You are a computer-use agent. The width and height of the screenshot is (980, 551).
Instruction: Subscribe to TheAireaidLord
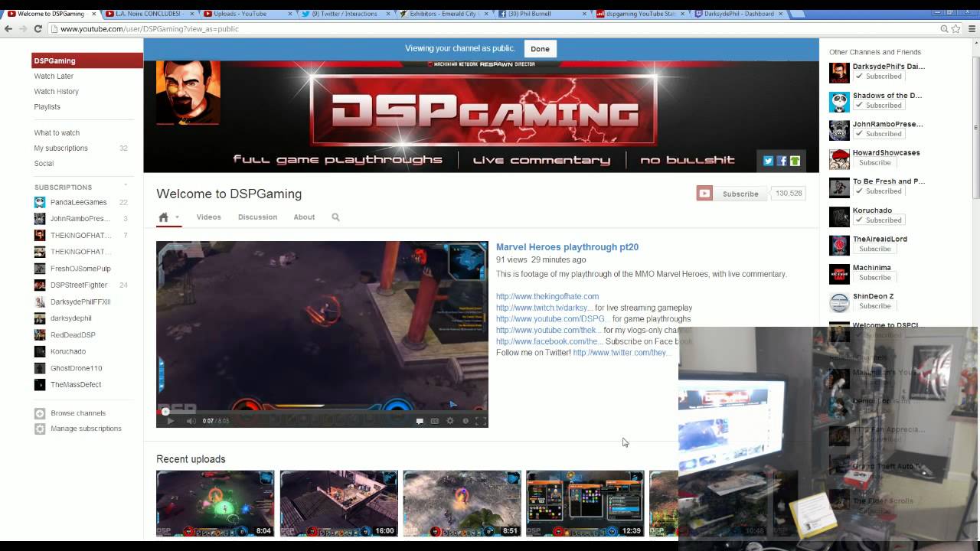[874, 249]
